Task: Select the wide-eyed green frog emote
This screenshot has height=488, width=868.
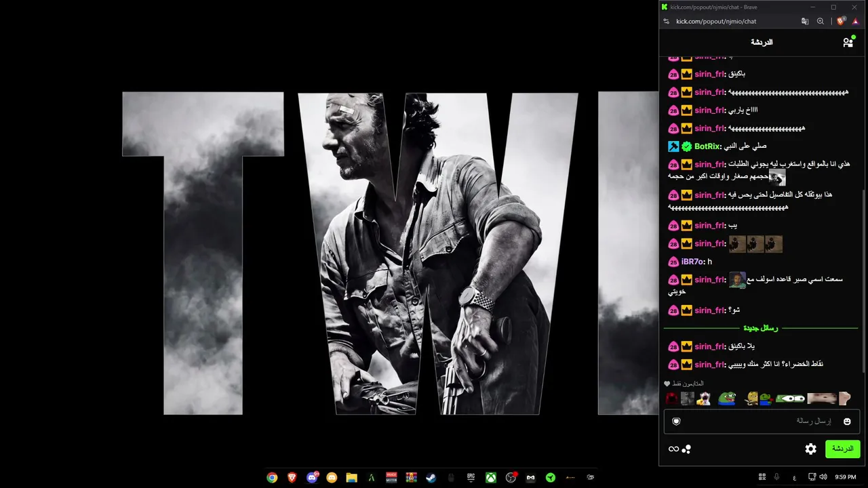Action: (x=790, y=399)
